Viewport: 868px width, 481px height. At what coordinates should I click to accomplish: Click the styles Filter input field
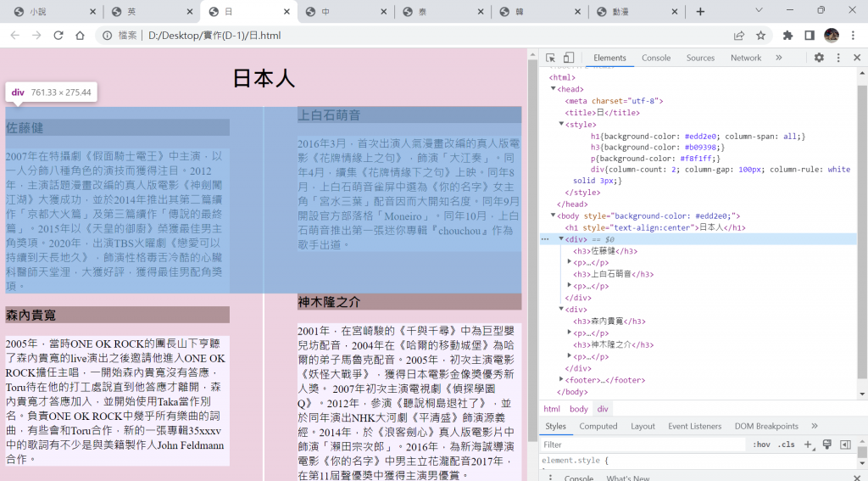tap(643, 445)
